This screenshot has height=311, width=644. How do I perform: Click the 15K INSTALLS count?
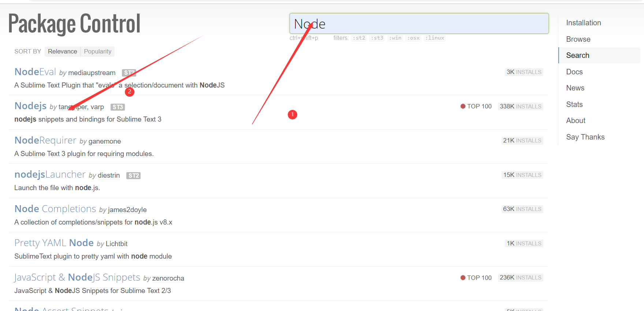point(522,175)
